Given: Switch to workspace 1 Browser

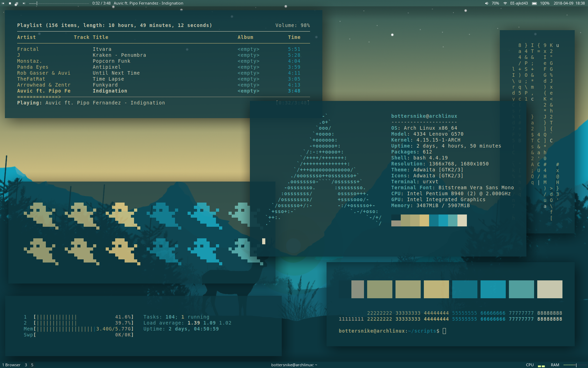Looking at the screenshot, I should point(11,365).
